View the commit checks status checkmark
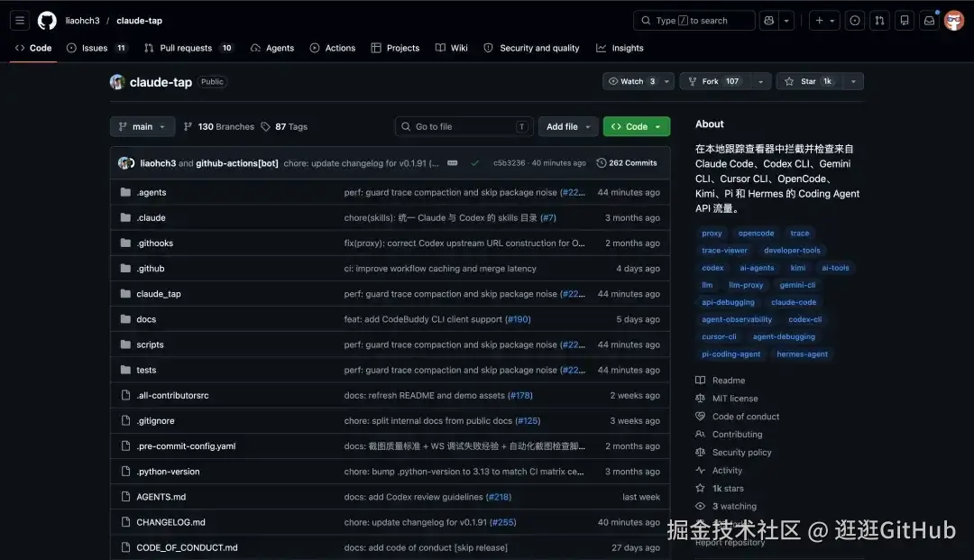 click(474, 163)
